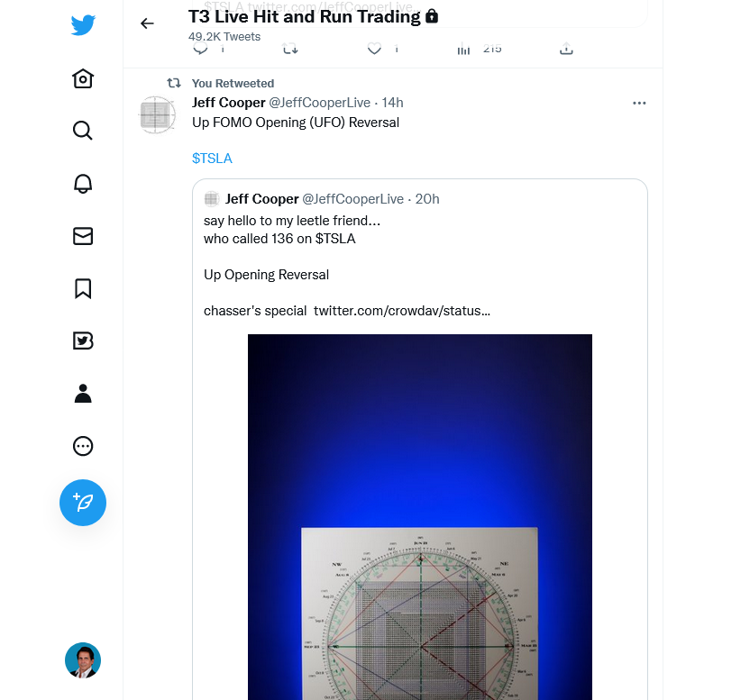Screen dimensions: 750x700
Task: Compose a new tweet with the blue button
Action: click(x=82, y=503)
